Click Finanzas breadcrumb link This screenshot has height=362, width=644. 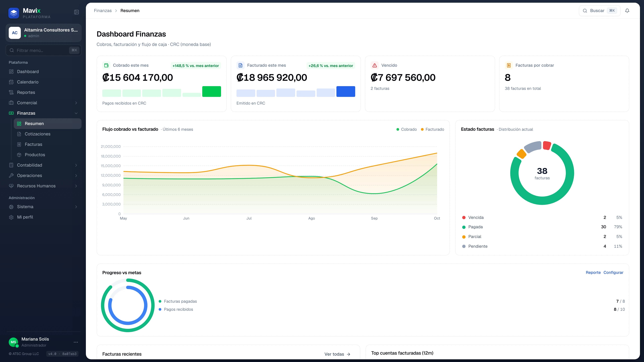click(103, 11)
